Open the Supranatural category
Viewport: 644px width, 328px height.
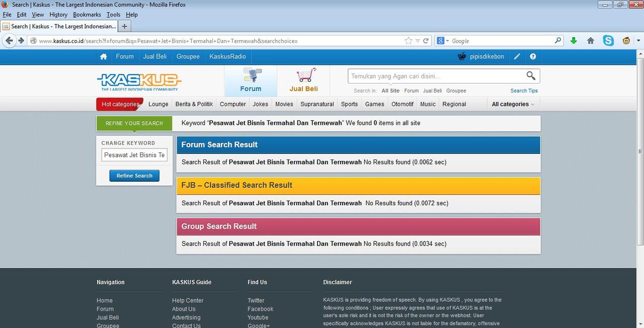pos(317,104)
